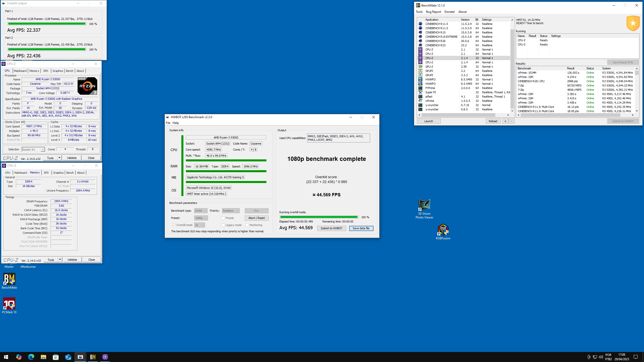Image resolution: width=644 pixels, height=362 pixels.
Task: Click BenchMate gold shield star badge
Action: [x=633, y=23]
